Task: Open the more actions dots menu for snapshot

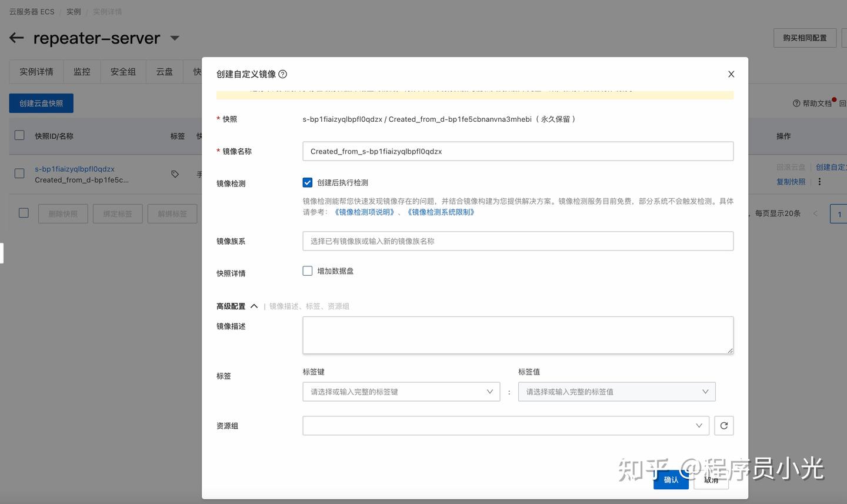Action: point(819,182)
